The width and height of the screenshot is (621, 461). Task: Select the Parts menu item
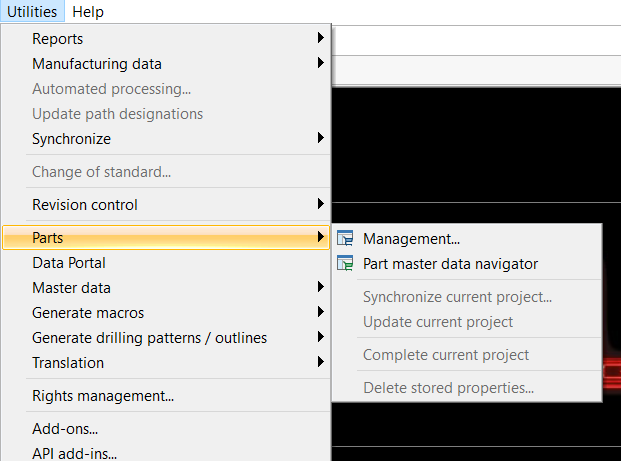tap(166, 238)
